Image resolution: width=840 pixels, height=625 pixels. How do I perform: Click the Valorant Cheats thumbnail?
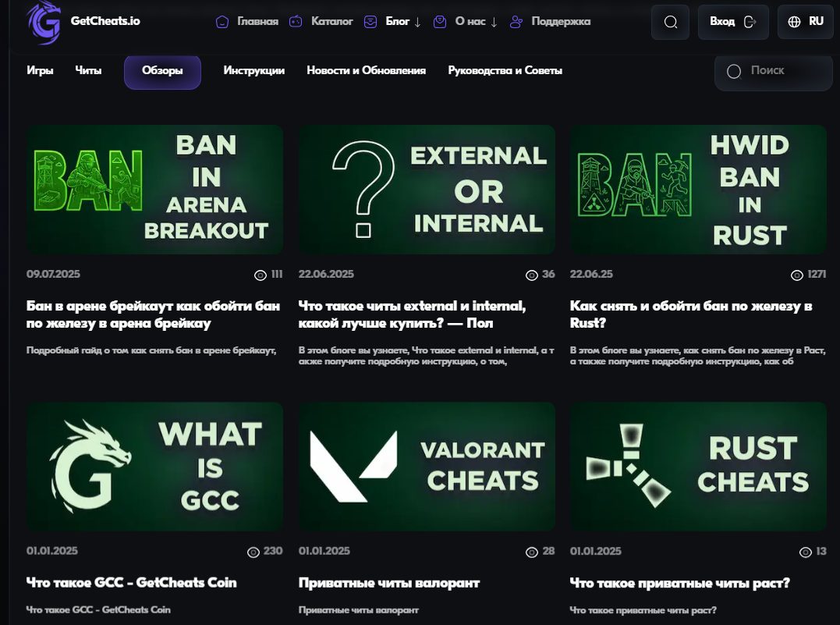click(427, 467)
